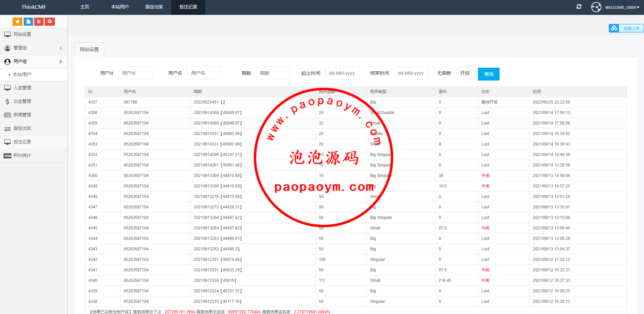Click the red recycle icon button
This screenshot has width=644, height=314.
tap(50, 22)
